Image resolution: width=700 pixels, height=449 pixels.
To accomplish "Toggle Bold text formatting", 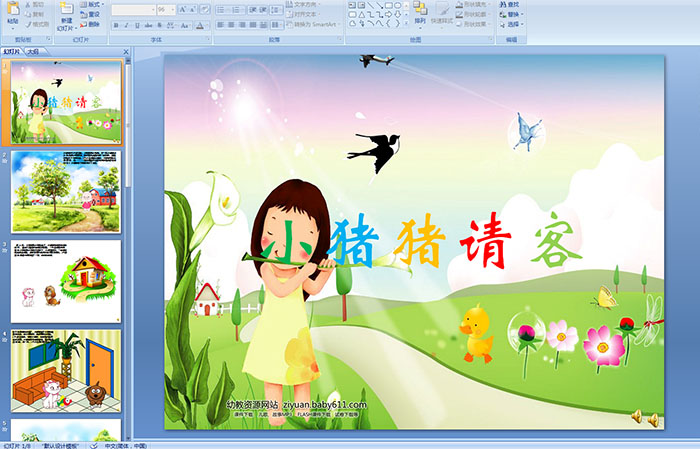I will pyautogui.click(x=115, y=24).
